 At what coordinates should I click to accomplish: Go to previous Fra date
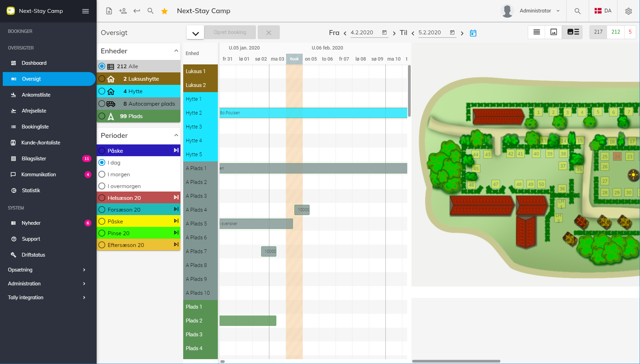[345, 33]
